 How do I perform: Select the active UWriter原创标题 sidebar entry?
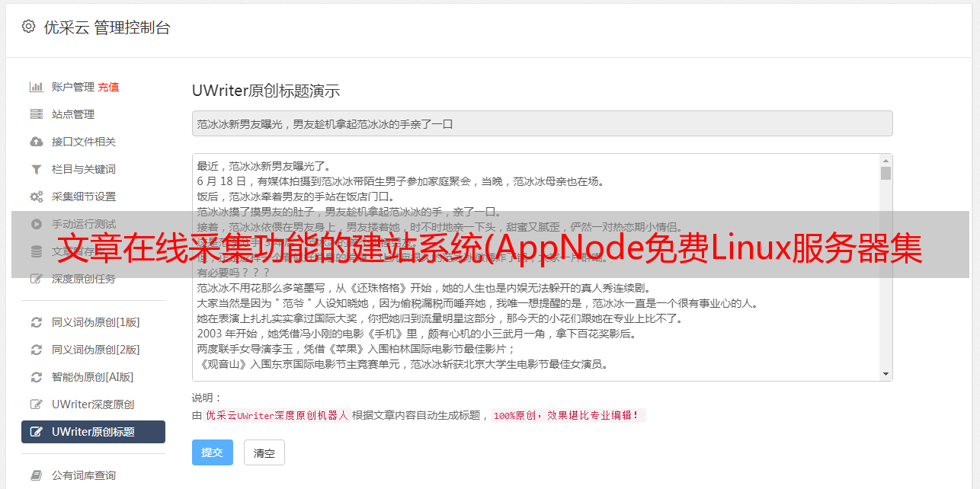tap(92, 432)
